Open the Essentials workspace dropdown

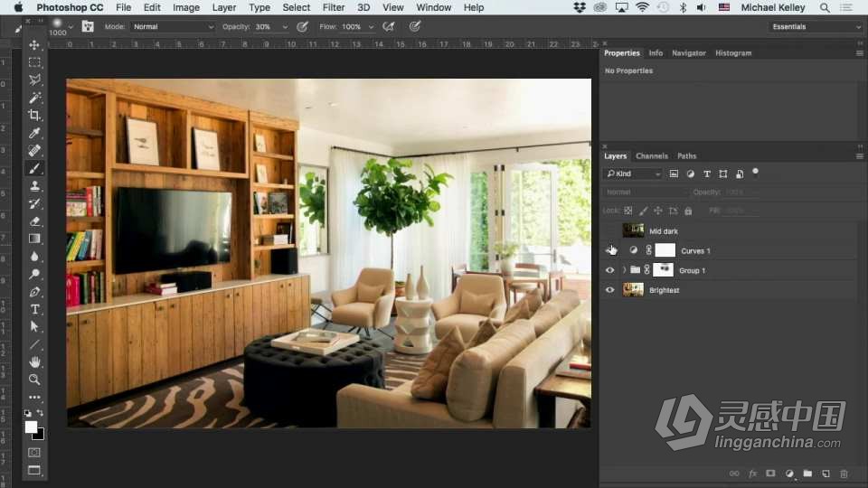coord(816,26)
